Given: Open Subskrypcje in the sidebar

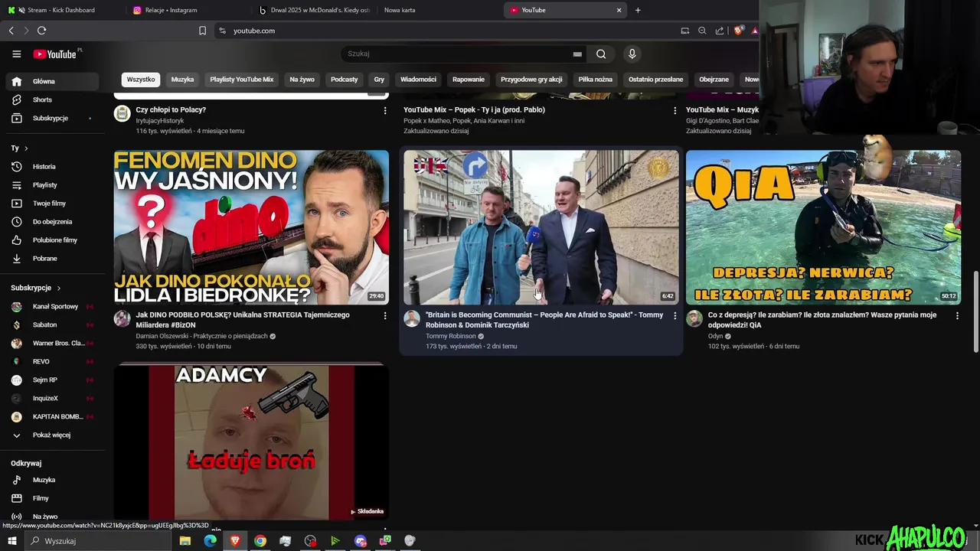Looking at the screenshot, I should tap(52, 118).
